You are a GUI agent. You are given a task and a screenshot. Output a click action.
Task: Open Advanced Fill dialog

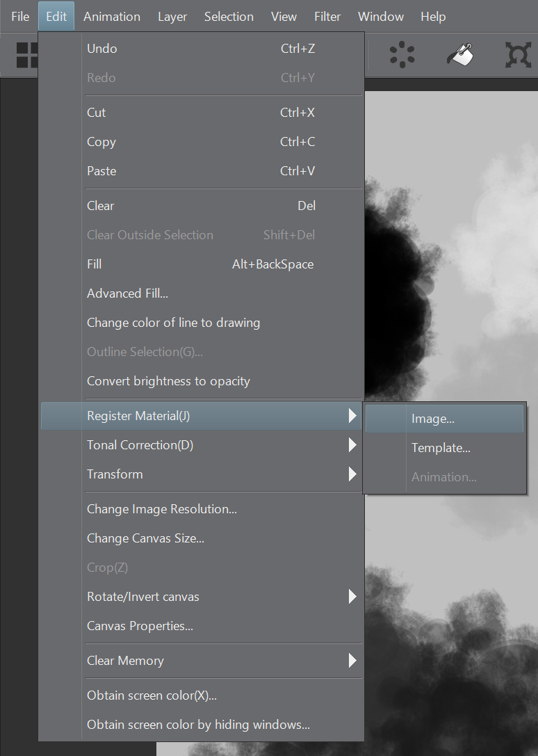201,293
